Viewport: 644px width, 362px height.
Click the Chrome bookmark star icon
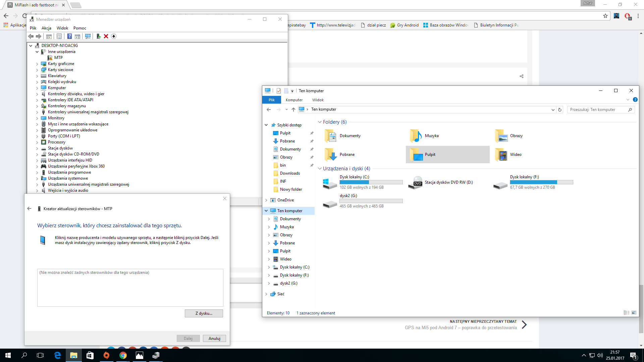(x=605, y=16)
